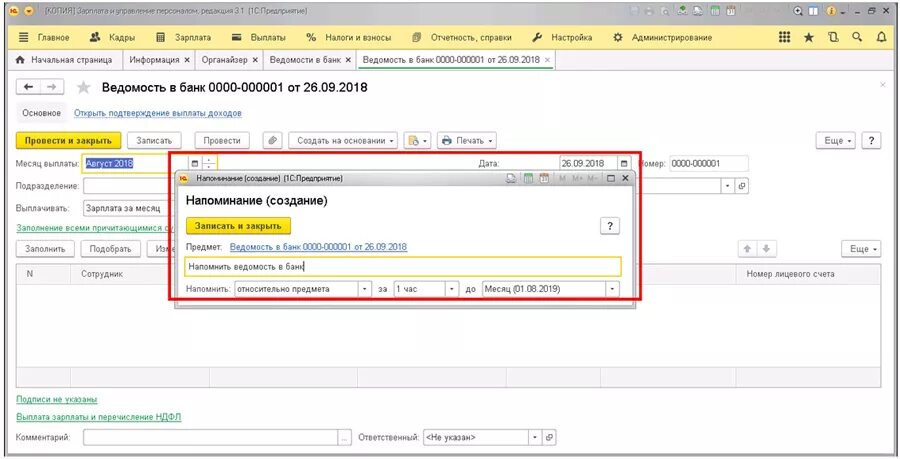
Task: Open the Создать на основании dropdown
Action: pyautogui.click(x=343, y=141)
